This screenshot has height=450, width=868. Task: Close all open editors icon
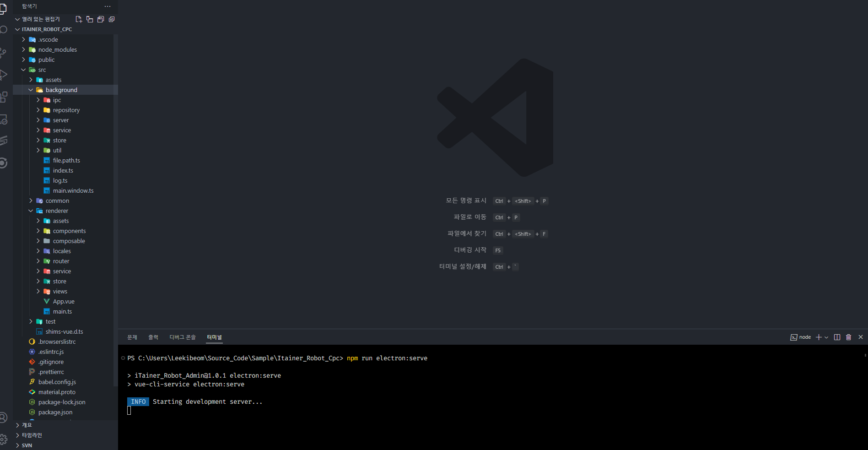click(x=112, y=19)
